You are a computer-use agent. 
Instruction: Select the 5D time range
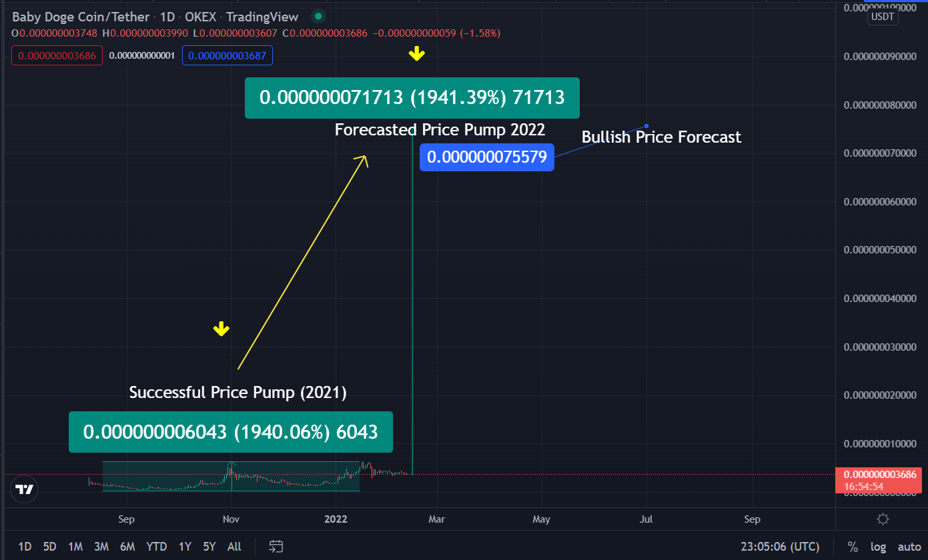coord(49,547)
